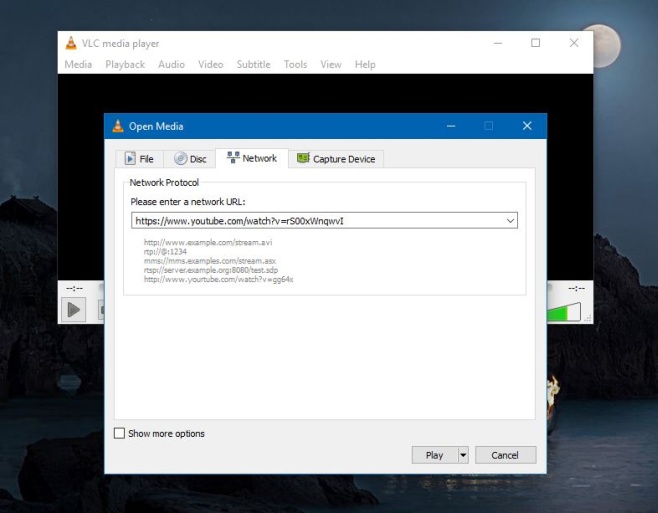
Task: Click the example yourtube.com watch URL text
Action: click(218, 279)
